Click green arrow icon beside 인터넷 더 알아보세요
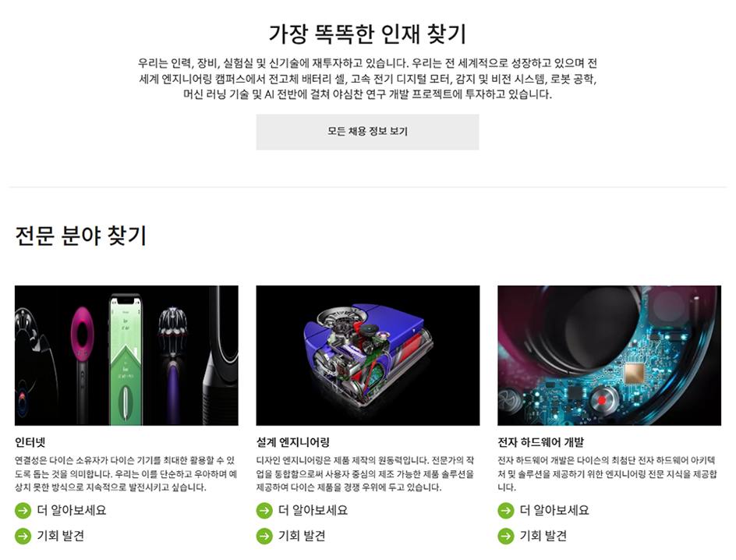The height and width of the screenshot is (560, 736). click(23, 510)
